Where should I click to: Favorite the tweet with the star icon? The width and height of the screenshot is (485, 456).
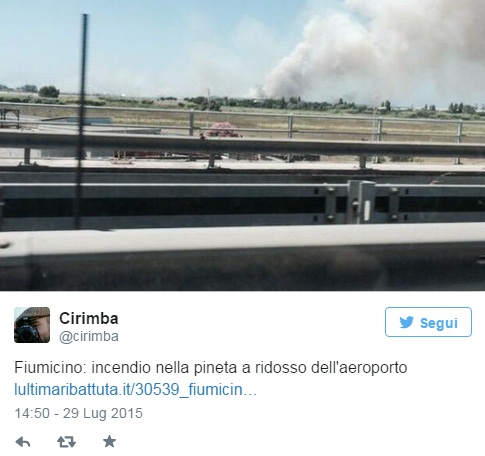(109, 442)
